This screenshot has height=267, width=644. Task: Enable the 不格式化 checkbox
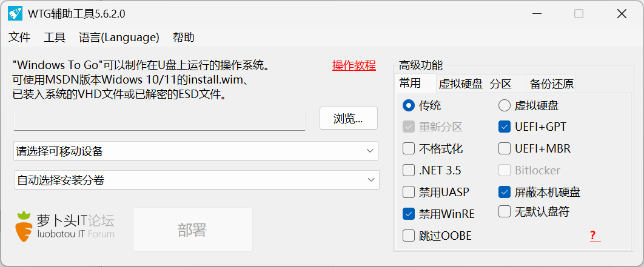[409, 148]
